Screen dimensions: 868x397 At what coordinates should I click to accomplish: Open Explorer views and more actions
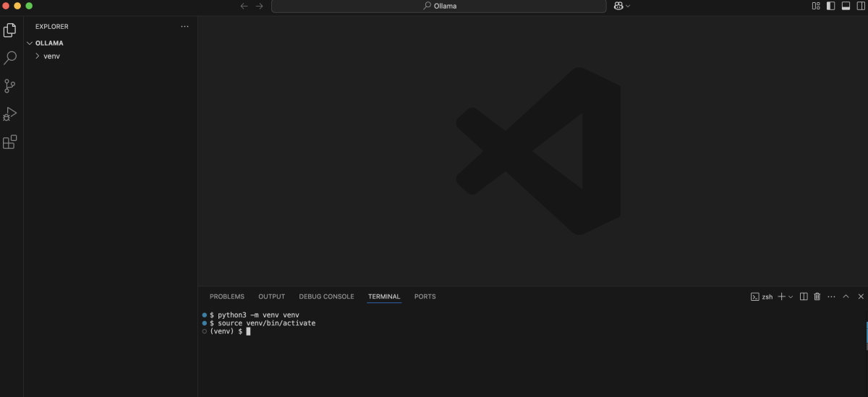pos(184,27)
